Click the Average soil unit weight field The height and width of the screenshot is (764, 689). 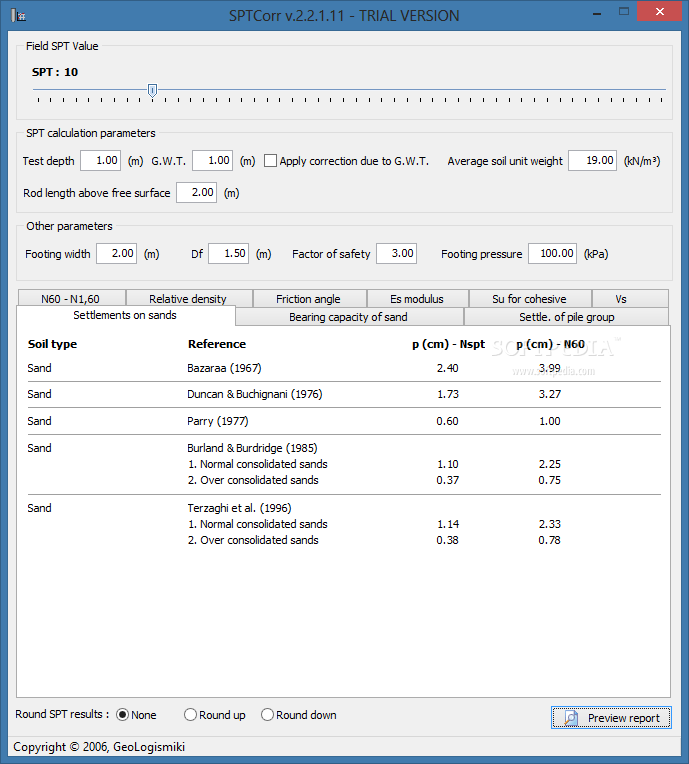593,161
